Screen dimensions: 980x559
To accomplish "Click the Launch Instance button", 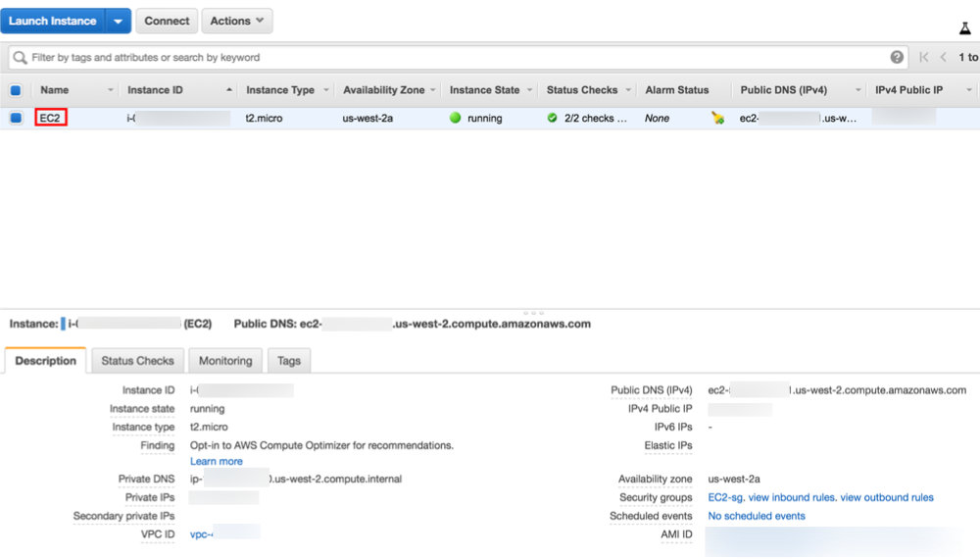I will (53, 21).
